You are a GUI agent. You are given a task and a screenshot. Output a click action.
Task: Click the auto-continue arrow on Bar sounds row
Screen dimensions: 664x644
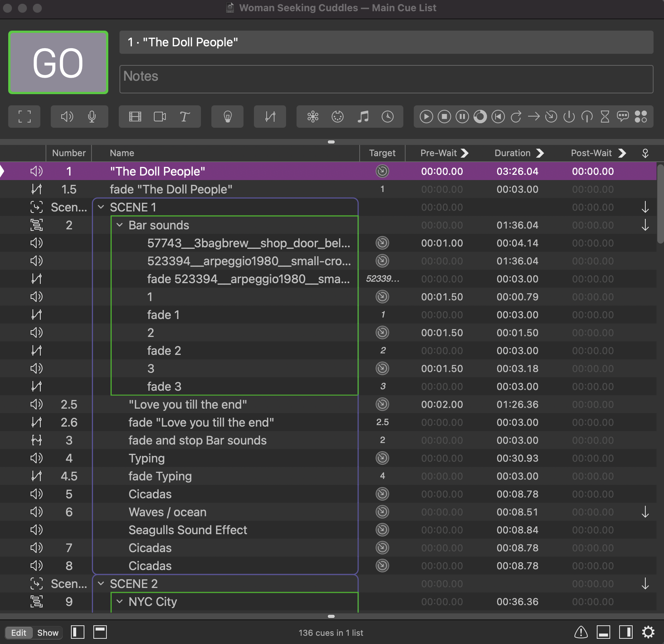click(645, 225)
